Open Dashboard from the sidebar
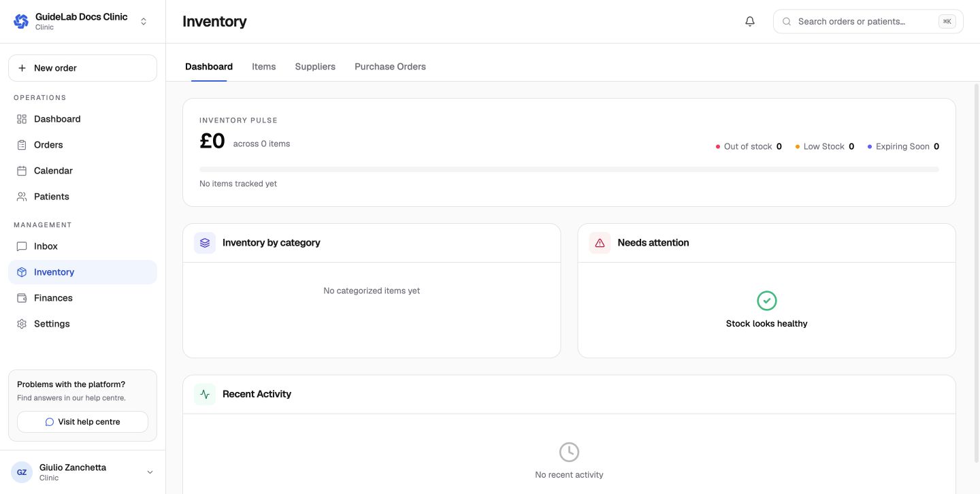This screenshot has width=980, height=494. pos(82,119)
